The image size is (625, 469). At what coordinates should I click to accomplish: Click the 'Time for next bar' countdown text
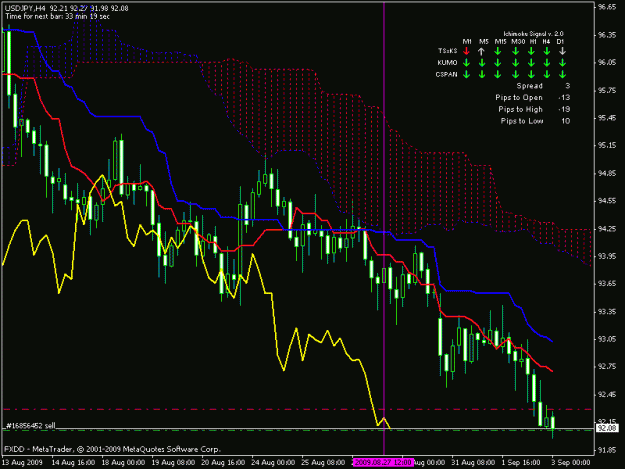57,16
